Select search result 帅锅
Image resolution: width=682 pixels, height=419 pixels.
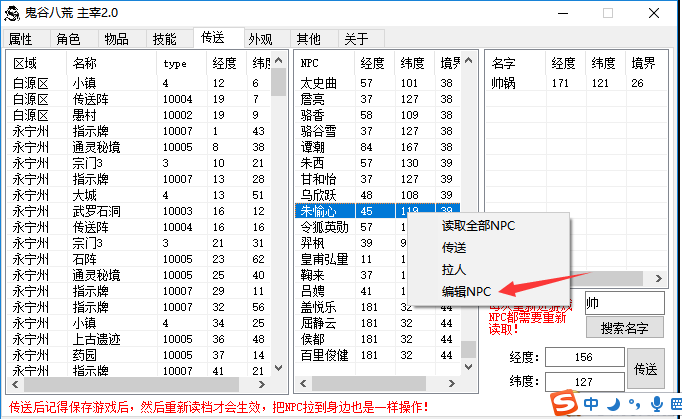[x=576, y=83]
